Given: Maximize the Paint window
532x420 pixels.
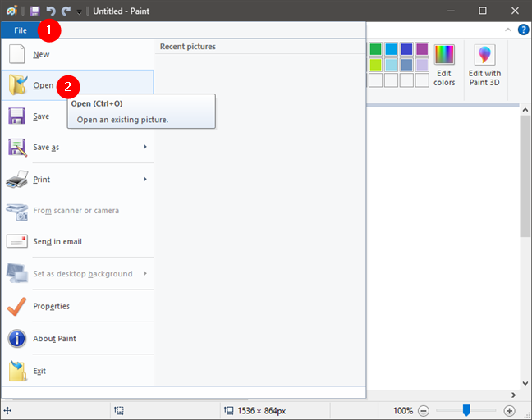Looking at the screenshot, I should 483,11.
